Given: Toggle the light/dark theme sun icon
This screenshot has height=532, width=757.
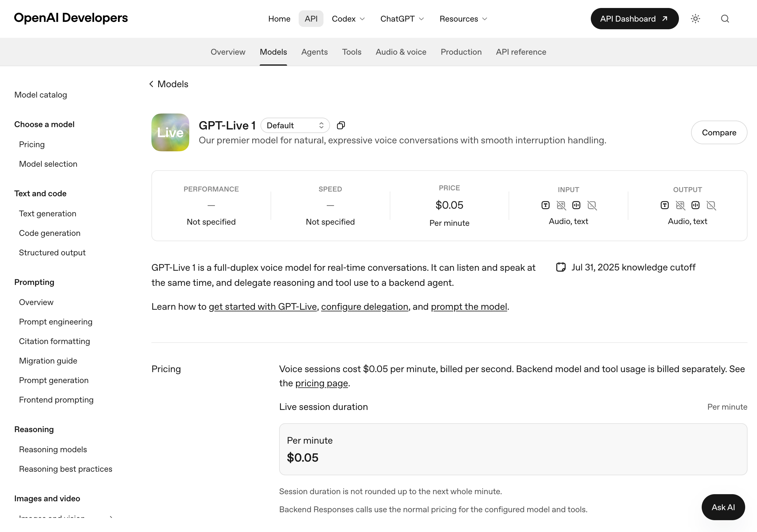Looking at the screenshot, I should pos(695,19).
